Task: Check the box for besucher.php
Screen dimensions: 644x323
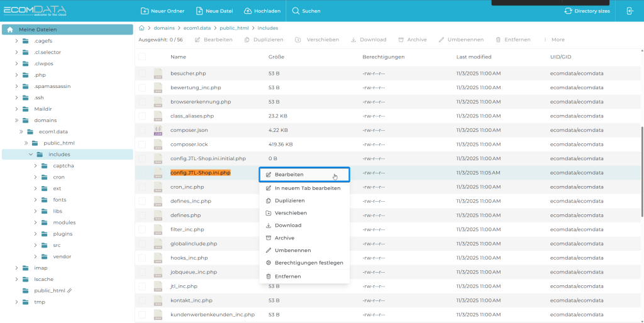Action: tap(142, 74)
